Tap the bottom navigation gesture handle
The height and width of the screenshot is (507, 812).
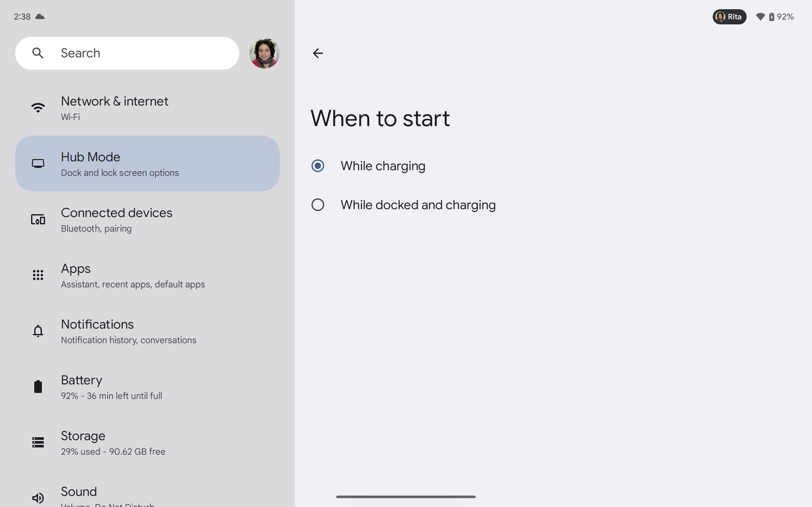(x=406, y=497)
